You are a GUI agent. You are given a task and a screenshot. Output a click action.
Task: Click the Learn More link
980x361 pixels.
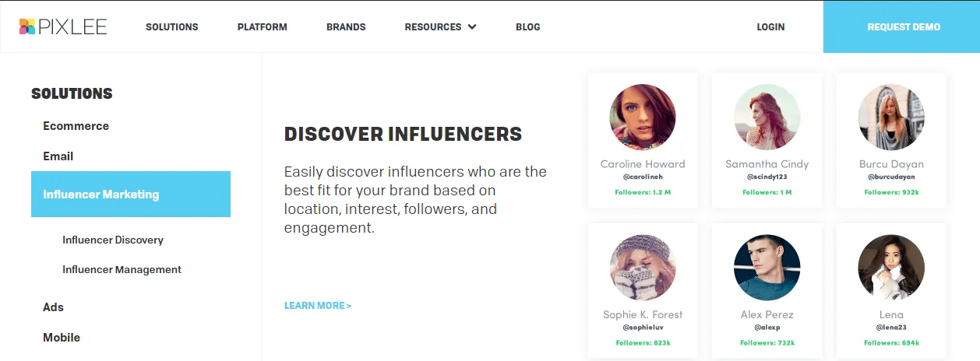318,306
